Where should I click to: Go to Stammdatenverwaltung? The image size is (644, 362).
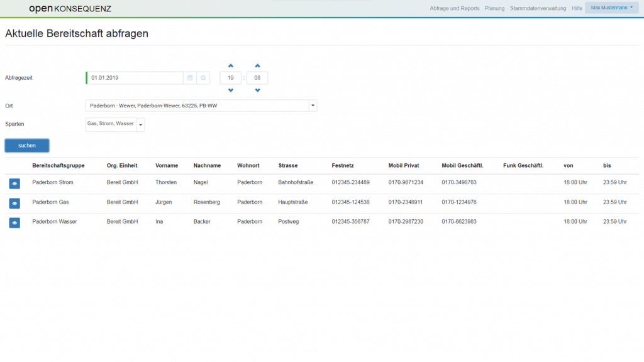click(538, 8)
